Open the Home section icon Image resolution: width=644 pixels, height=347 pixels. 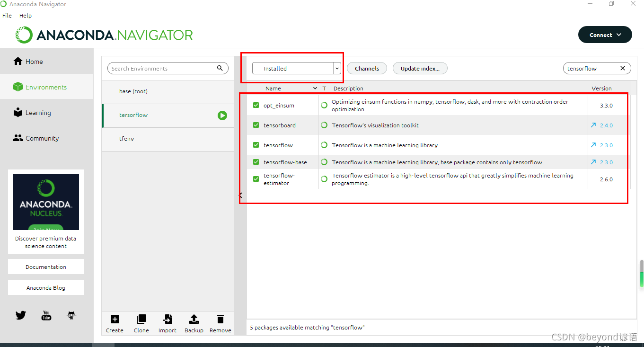[18, 62]
